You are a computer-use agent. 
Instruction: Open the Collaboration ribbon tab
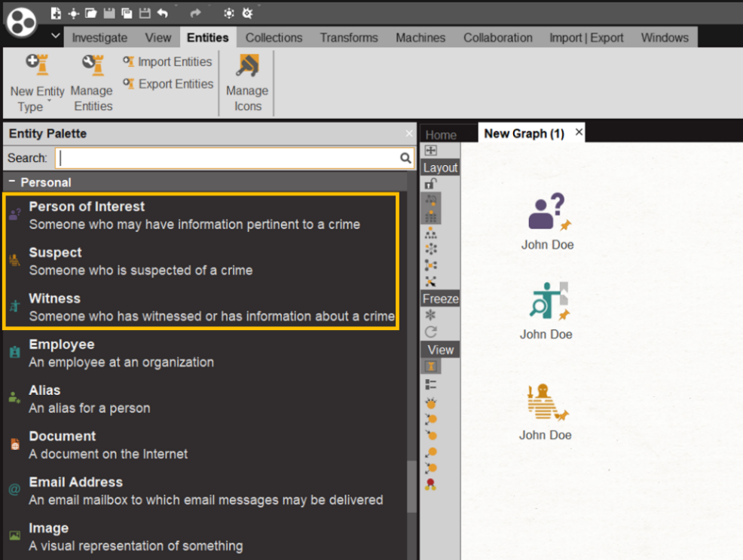point(498,38)
